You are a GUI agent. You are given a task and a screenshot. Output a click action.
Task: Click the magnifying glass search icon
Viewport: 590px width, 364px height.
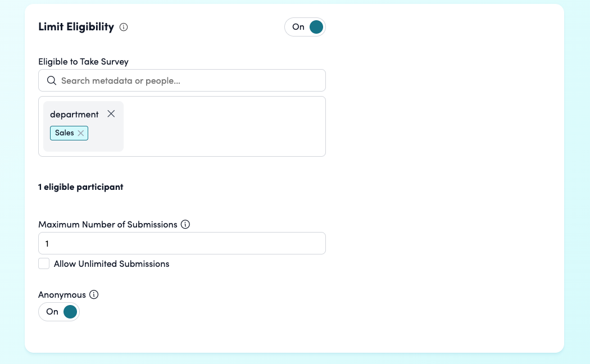[x=52, y=80]
